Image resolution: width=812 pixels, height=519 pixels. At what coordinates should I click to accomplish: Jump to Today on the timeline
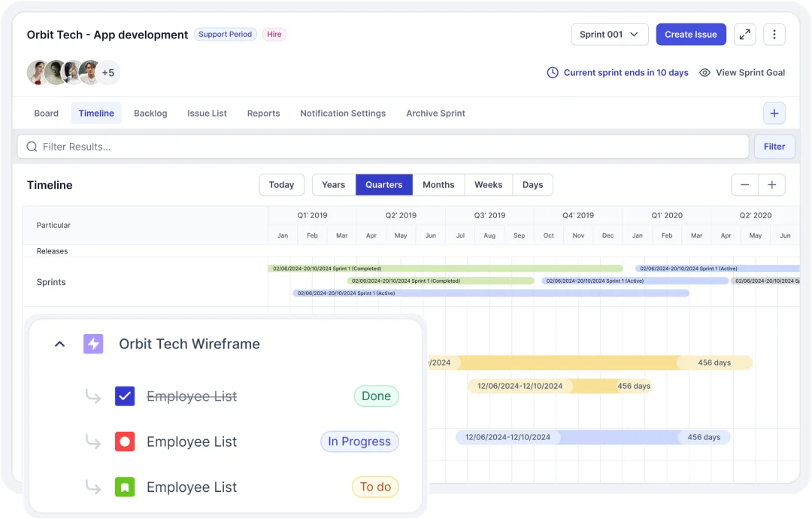pyautogui.click(x=281, y=185)
